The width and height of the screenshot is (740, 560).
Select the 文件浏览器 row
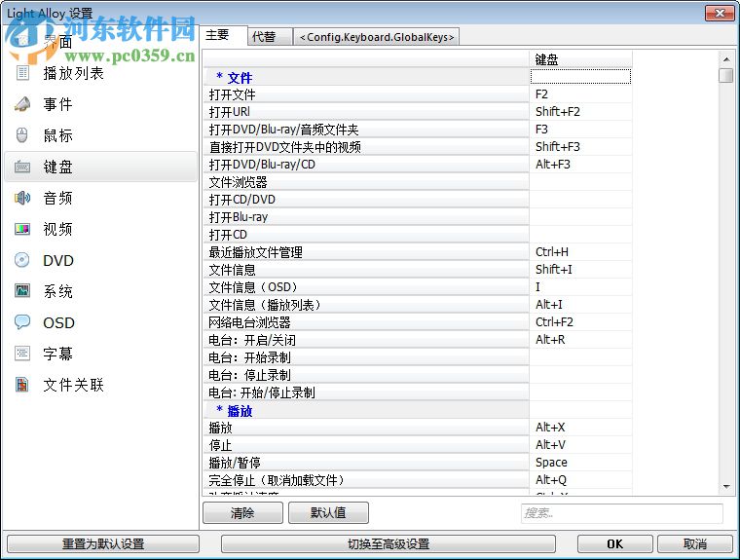[x=366, y=182]
